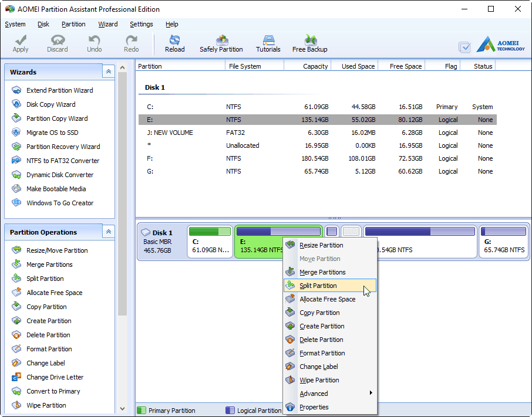Choose Migrate OS to SSD wizard
The image size is (532, 417).
point(45,133)
